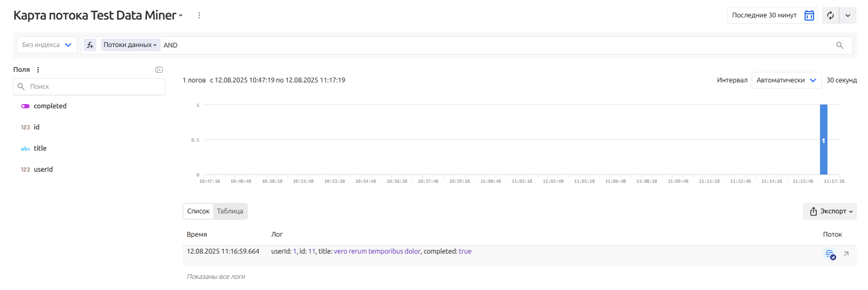Click the blue histogram bar
Viewport: 868px width, 290px height.
[823, 140]
